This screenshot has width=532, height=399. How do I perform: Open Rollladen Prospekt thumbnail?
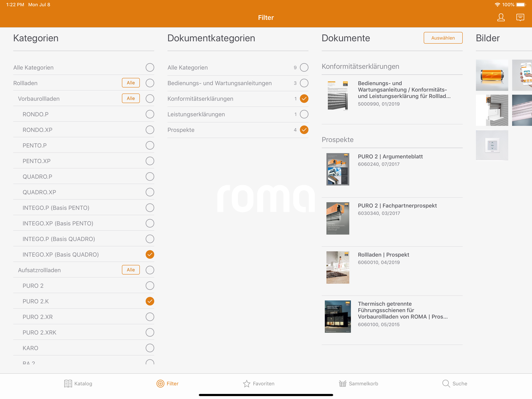point(338,267)
